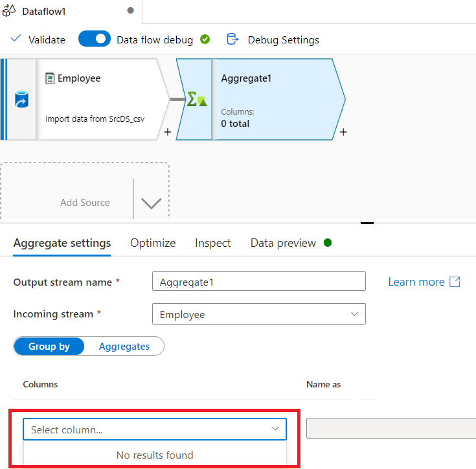Viewport: 476px width, 469px height.
Task: Click the unsaved changes dot on Dataflow1 tab
Action: pos(131,10)
